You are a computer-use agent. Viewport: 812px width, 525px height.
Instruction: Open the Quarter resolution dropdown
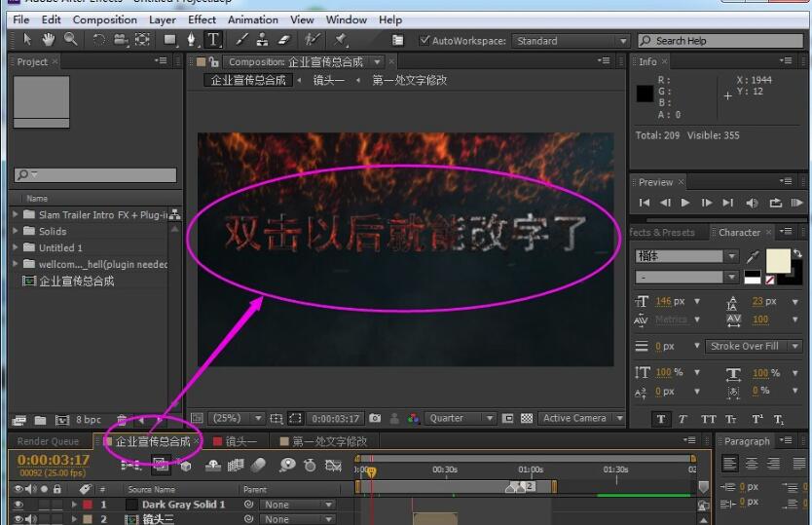pos(461,419)
